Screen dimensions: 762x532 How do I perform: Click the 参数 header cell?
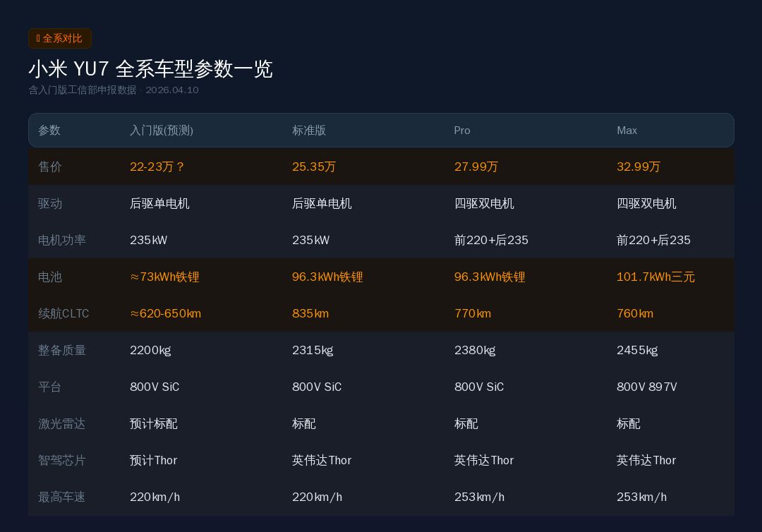point(49,131)
